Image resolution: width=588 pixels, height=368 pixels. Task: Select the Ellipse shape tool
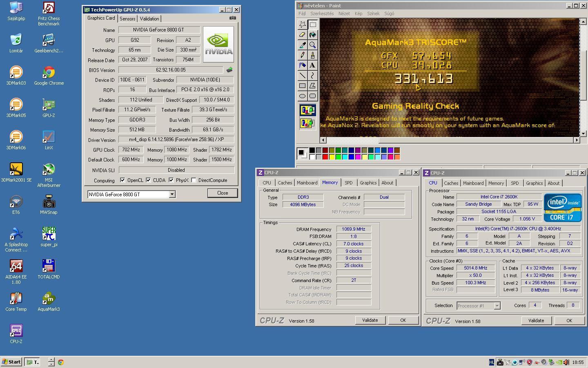tap(302, 96)
